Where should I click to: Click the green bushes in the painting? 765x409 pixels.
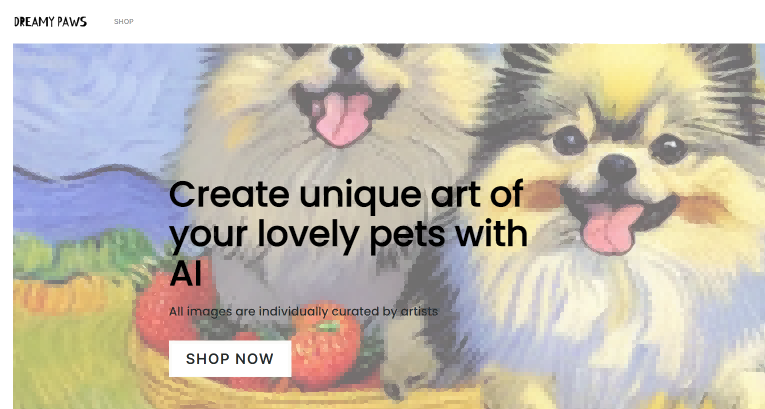pyautogui.click(x=83, y=254)
